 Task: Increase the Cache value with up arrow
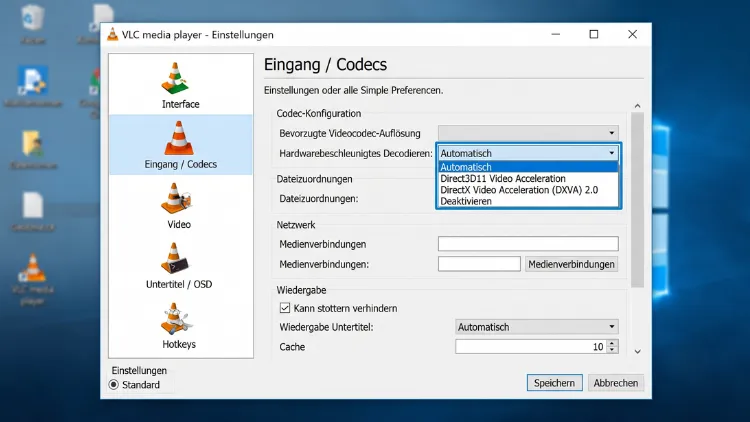coord(612,343)
